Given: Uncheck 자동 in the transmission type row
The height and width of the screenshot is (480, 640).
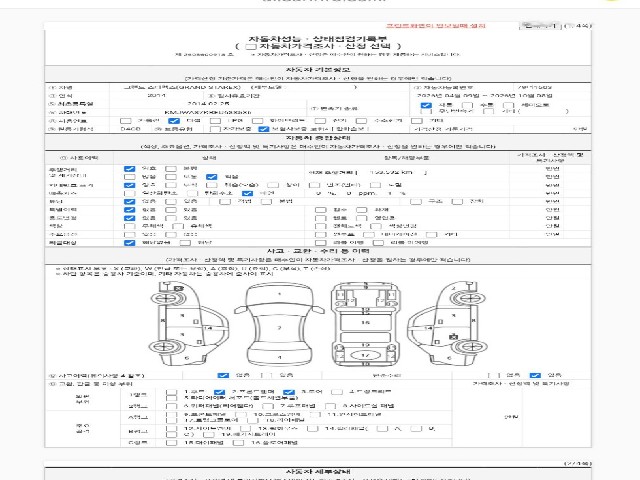Looking at the screenshot, I should [426, 105].
